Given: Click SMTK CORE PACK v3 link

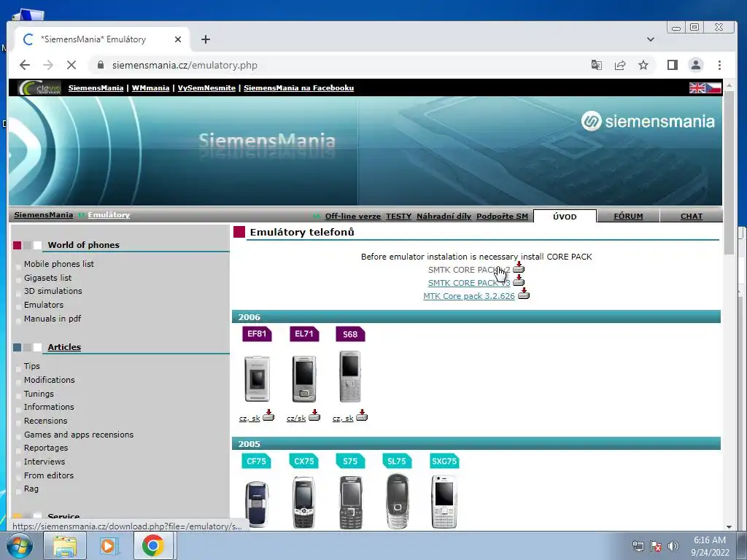Looking at the screenshot, I should coord(469,283).
